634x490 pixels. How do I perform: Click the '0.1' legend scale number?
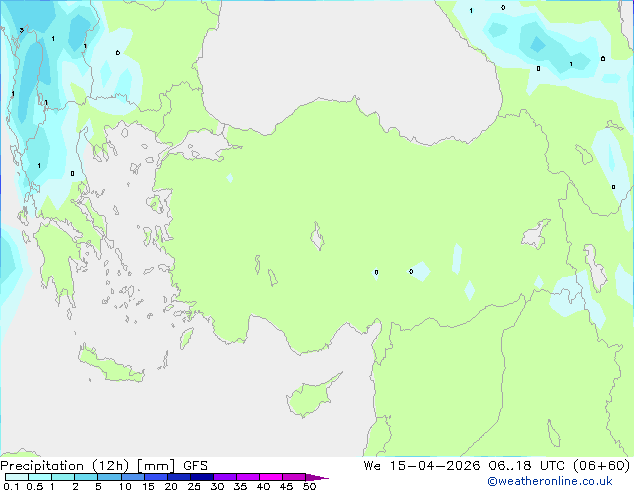(11, 486)
